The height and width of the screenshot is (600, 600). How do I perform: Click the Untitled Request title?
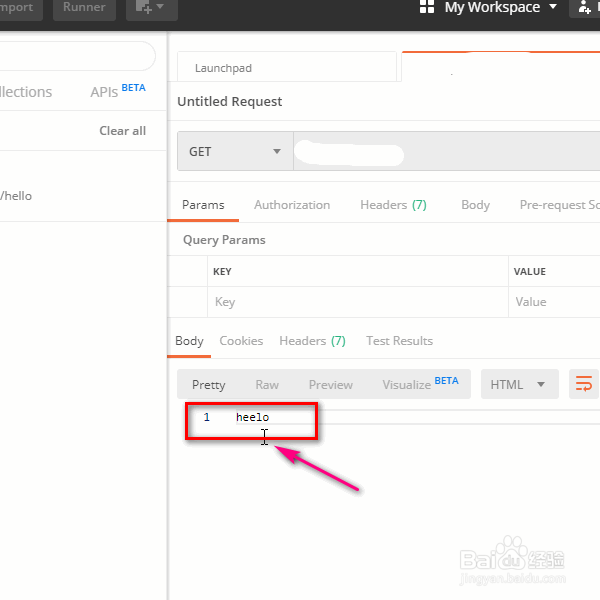click(x=230, y=101)
